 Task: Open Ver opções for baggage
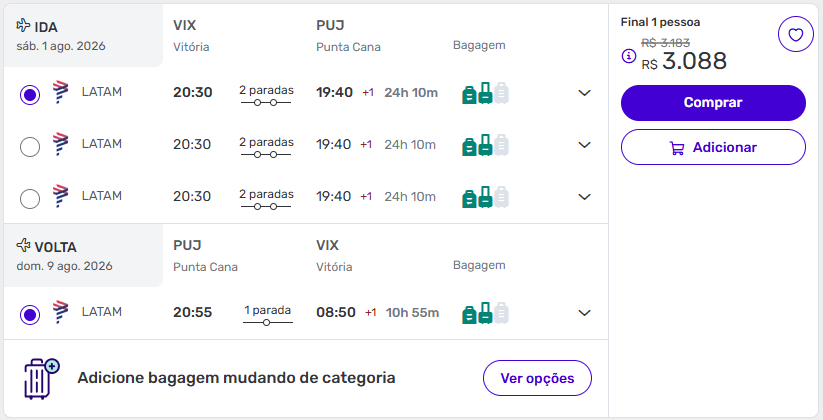pos(537,378)
